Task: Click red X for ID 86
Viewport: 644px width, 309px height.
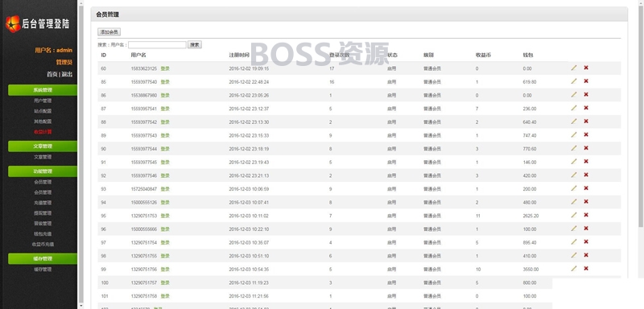Action: pyautogui.click(x=586, y=94)
